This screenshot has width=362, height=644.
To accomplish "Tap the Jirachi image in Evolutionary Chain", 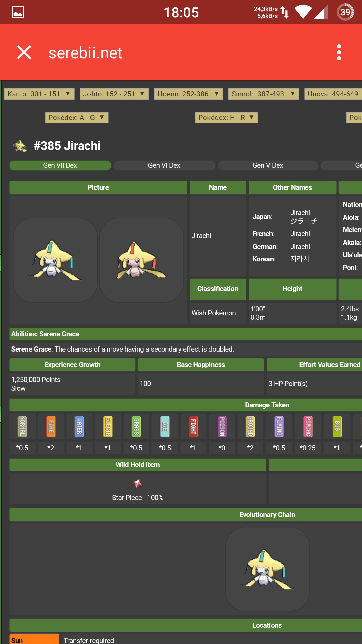I will (x=267, y=569).
